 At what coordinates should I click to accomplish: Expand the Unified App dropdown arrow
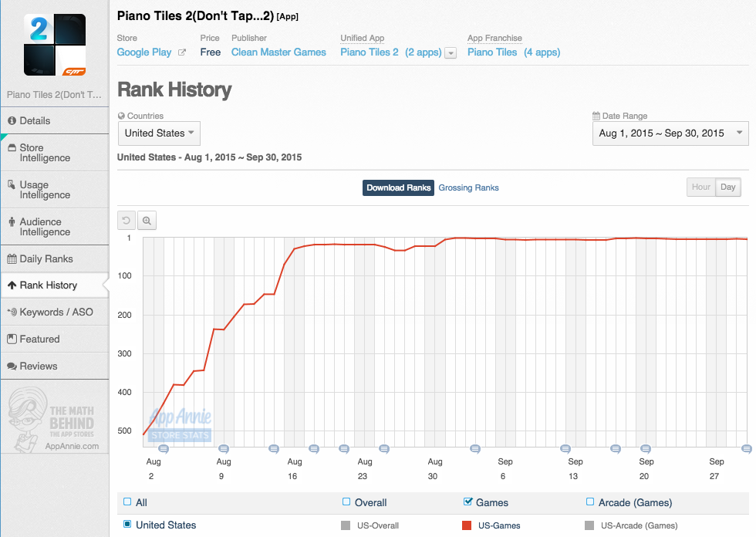pyautogui.click(x=451, y=53)
